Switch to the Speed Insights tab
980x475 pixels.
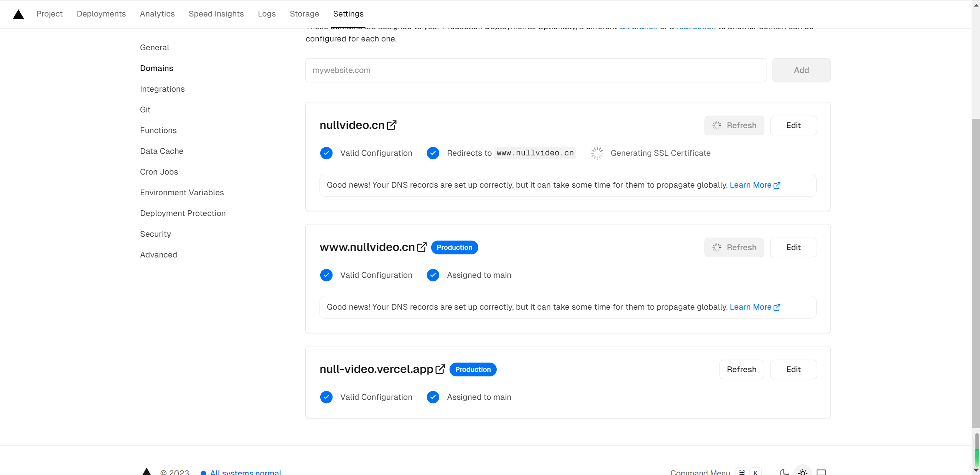pyautogui.click(x=216, y=14)
